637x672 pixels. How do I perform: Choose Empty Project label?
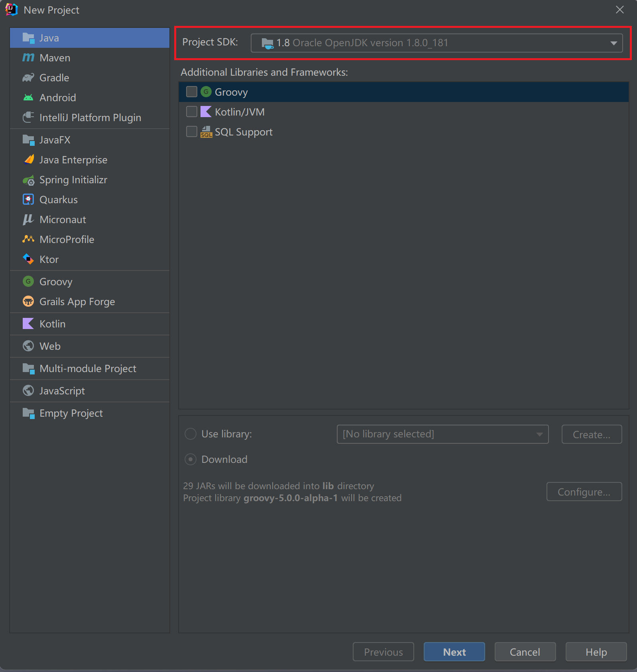71,413
